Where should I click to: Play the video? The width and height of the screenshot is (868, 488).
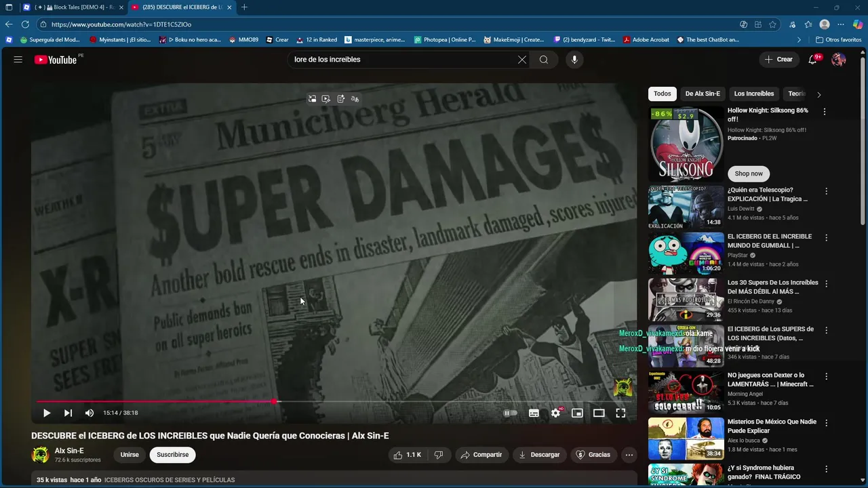47,413
